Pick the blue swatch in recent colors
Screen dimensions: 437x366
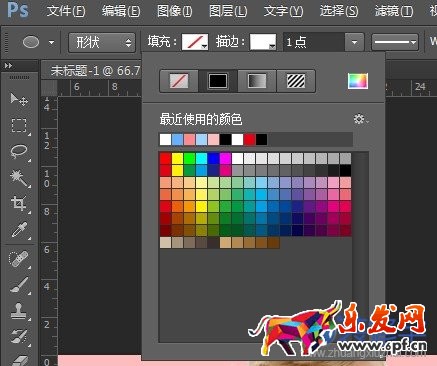[177, 139]
